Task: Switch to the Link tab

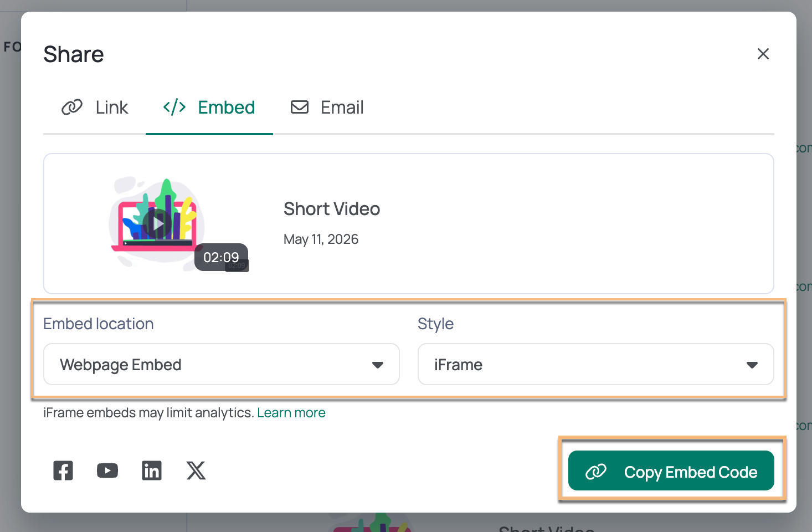Action: (95, 107)
